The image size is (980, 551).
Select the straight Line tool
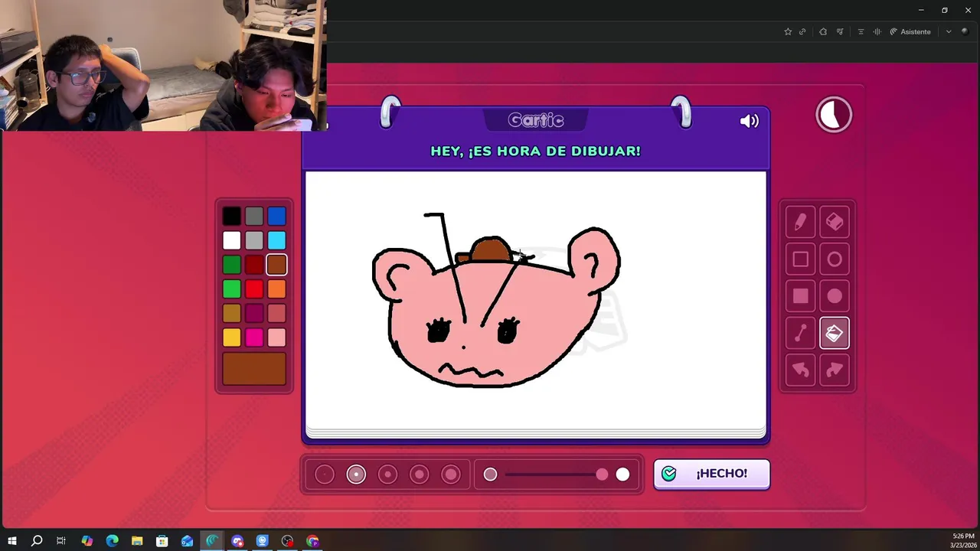click(800, 333)
